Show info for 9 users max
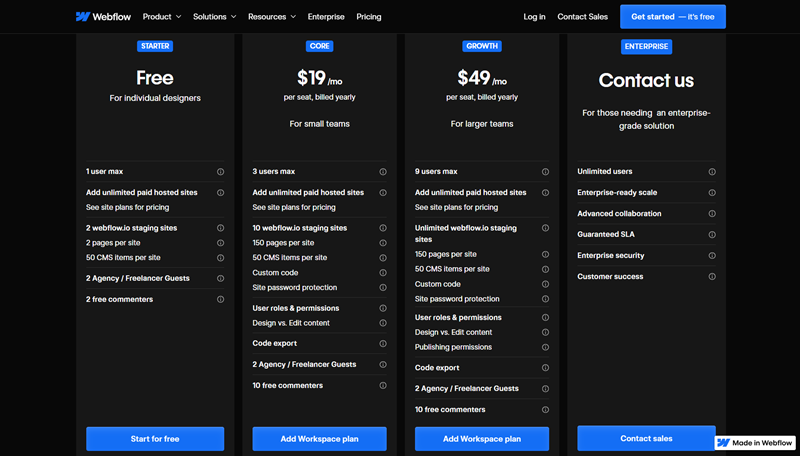The image size is (800, 456). coord(545,172)
